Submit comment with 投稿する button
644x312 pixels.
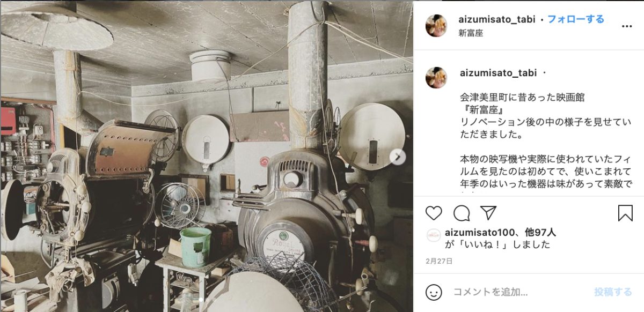pos(613,292)
